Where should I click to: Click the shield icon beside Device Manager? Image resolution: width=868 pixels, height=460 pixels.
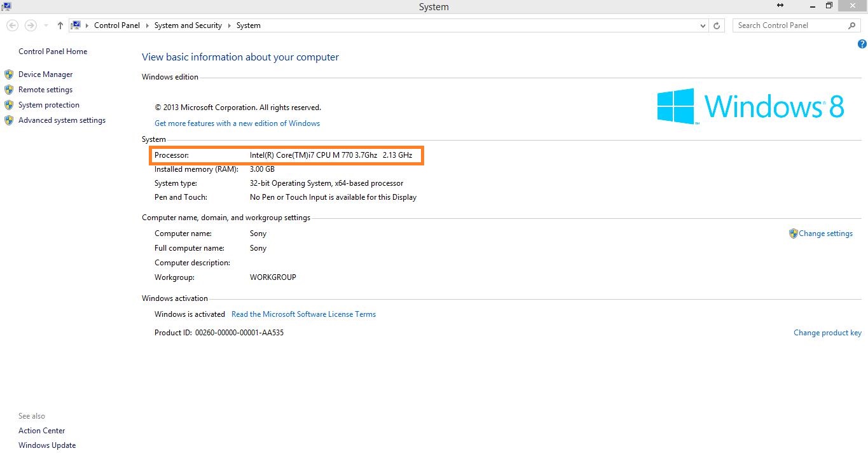[x=9, y=74]
